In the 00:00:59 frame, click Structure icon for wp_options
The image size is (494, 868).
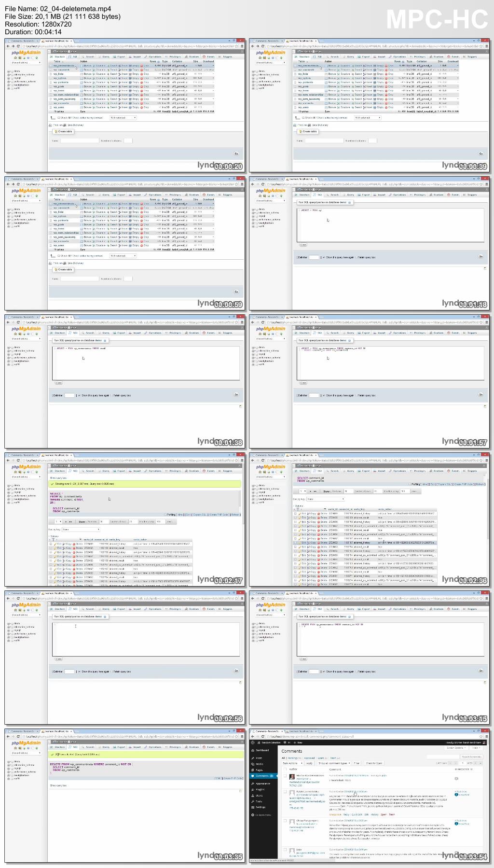click(94, 216)
